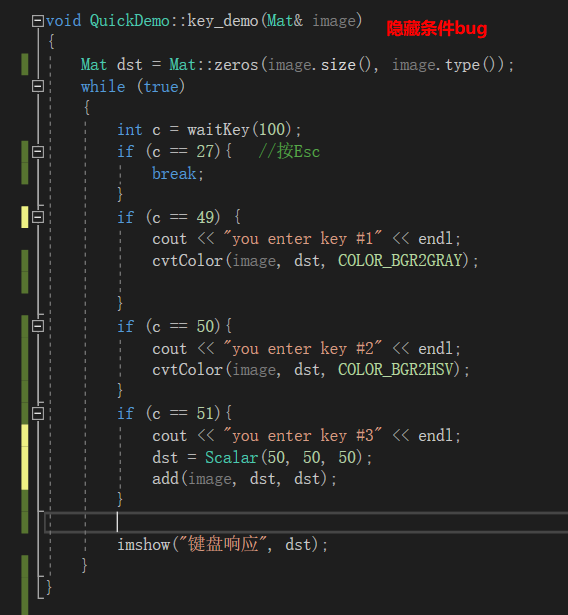Place cursor on the break statement
The image size is (568, 615).
[x=174, y=173]
